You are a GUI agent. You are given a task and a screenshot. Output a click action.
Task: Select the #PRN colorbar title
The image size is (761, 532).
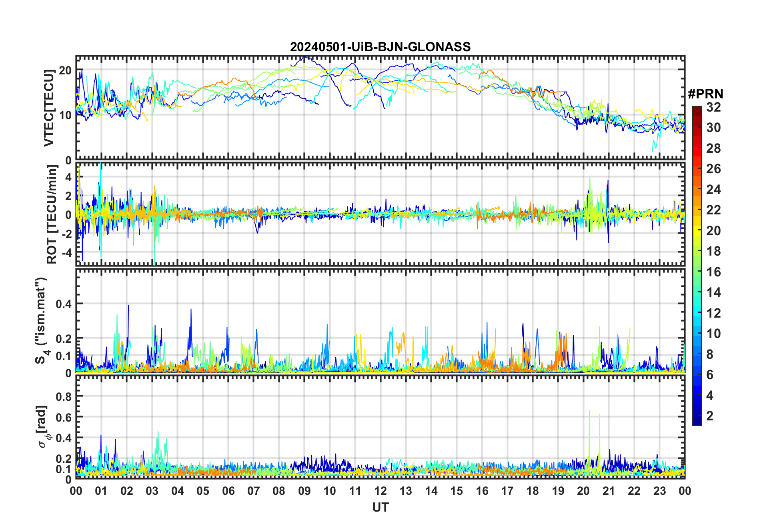705,94
